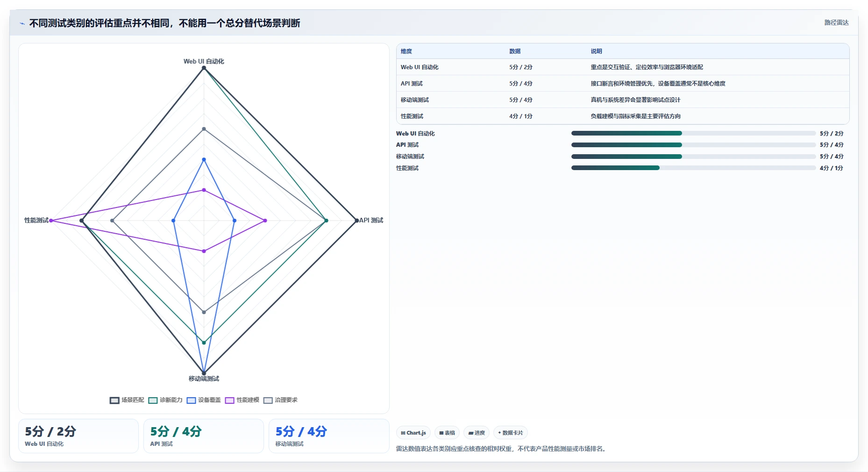Click 接口断言和环境管理优先 description cell

pyautogui.click(x=658, y=84)
